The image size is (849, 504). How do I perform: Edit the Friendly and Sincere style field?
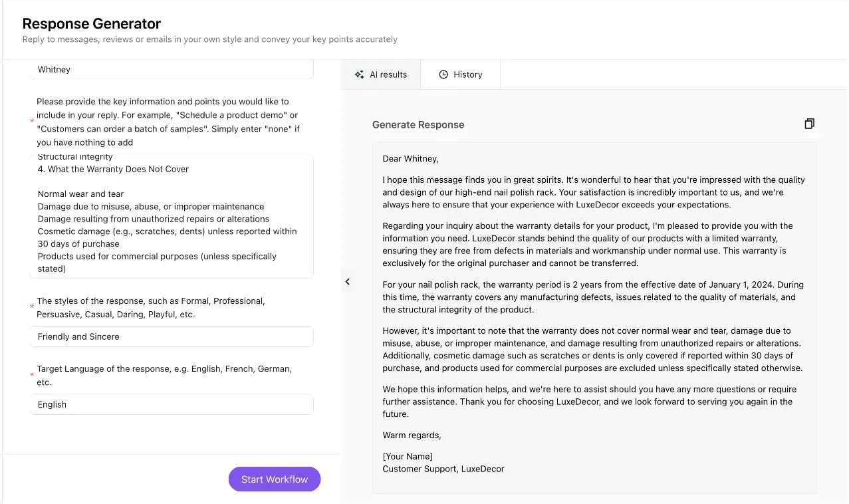[x=171, y=336]
